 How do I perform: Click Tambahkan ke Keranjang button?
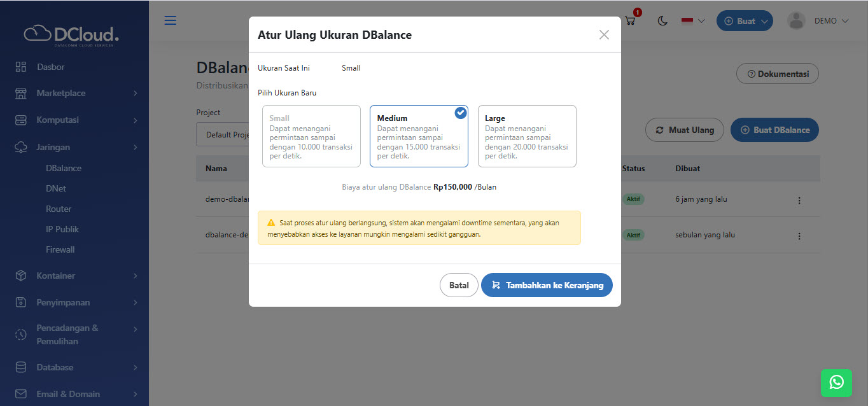click(547, 285)
